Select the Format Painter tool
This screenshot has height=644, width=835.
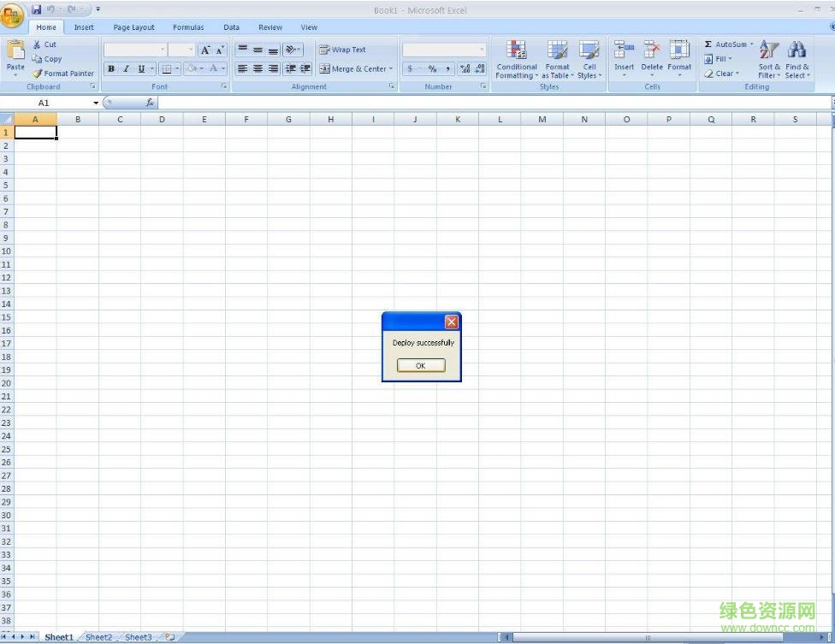pos(63,74)
